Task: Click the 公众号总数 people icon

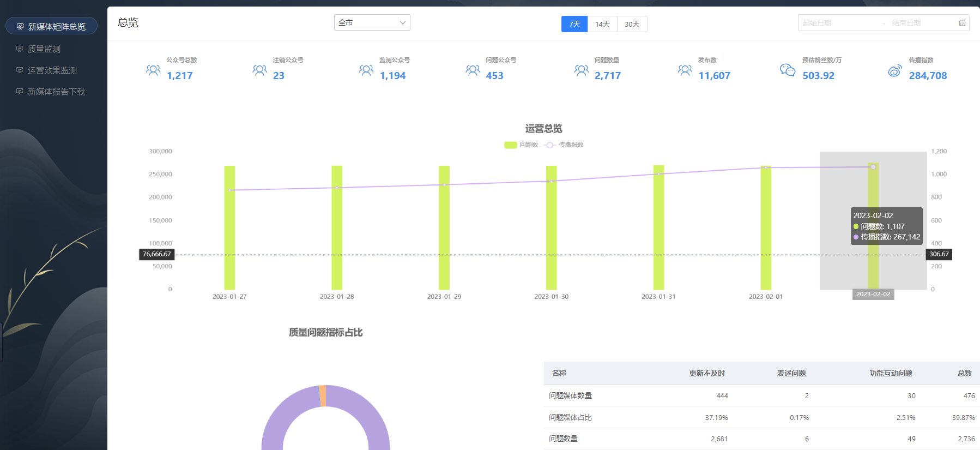Action: click(153, 70)
